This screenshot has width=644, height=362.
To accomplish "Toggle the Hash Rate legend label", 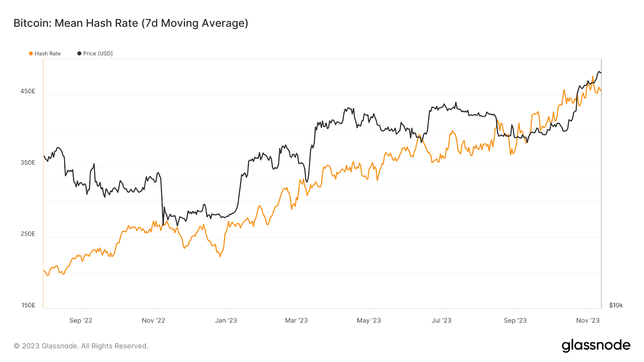I will point(47,53).
